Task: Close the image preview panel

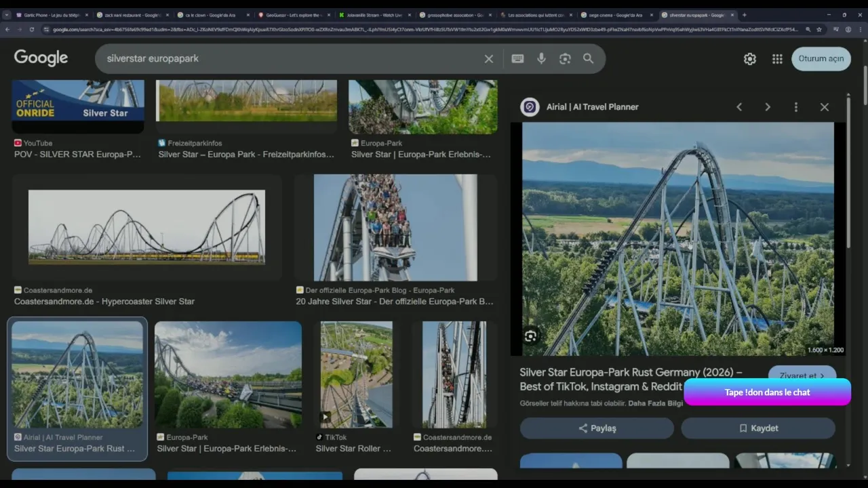Action: (825, 107)
